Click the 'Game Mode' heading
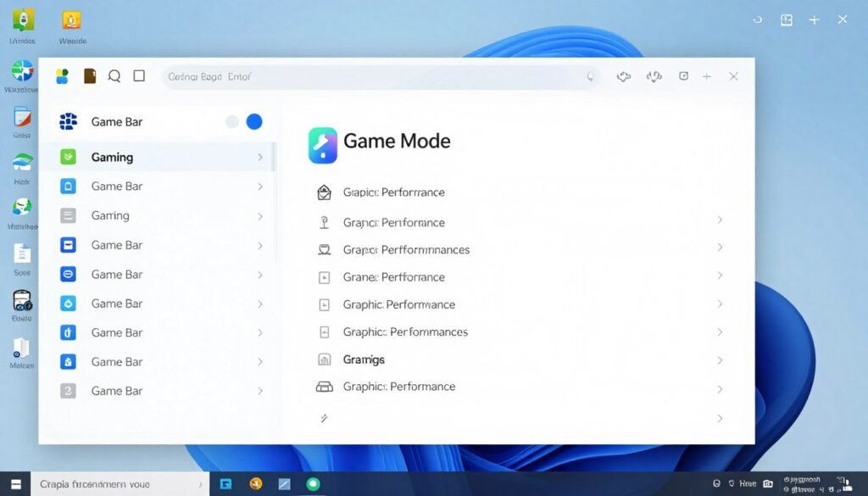868x496 pixels. (397, 141)
